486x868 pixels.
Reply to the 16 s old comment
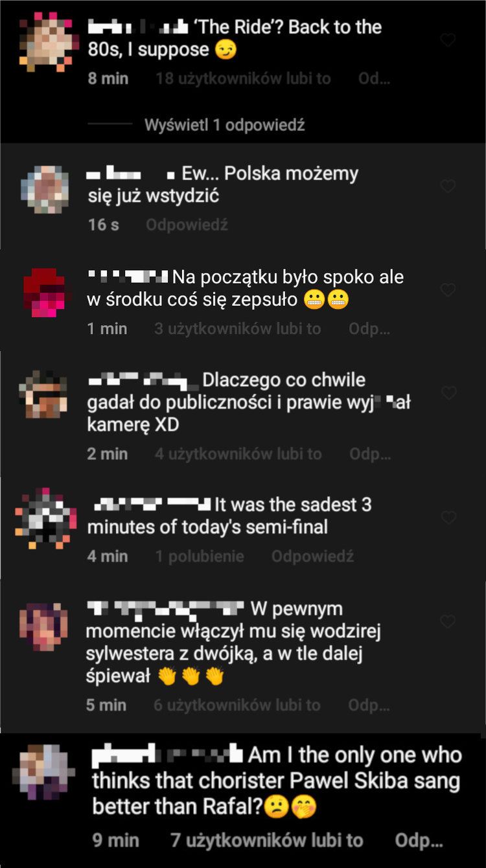pos(187,225)
